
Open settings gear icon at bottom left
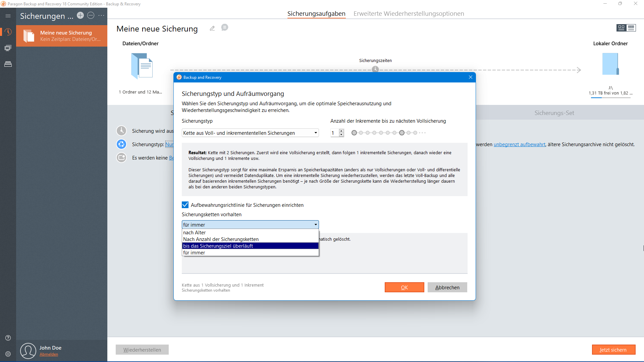pos(8,354)
